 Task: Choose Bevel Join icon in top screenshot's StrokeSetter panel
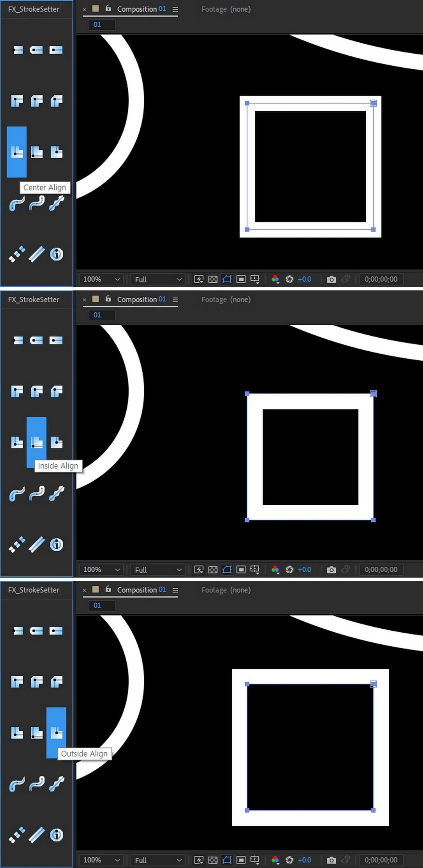point(56,101)
